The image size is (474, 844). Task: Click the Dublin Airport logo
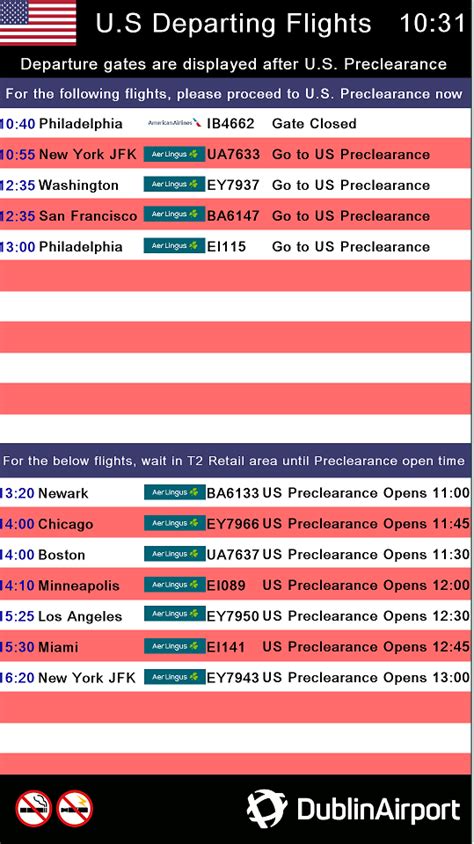(x=353, y=809)
